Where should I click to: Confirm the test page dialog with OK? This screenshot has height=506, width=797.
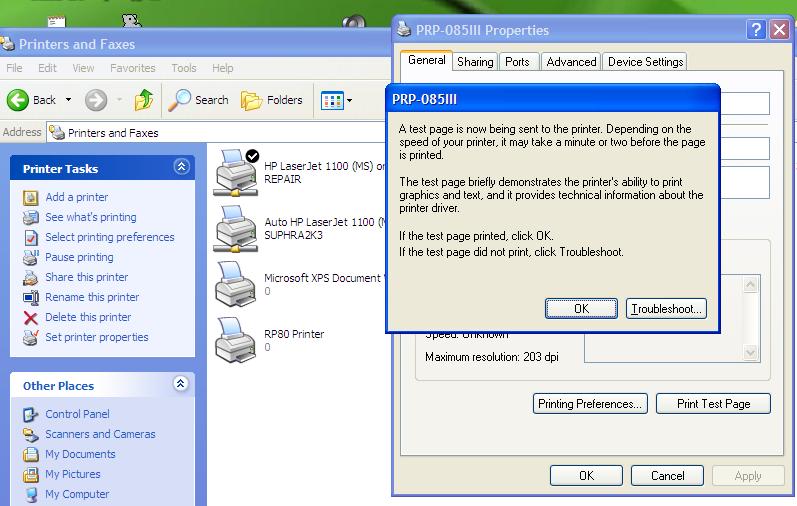[581, 309]
